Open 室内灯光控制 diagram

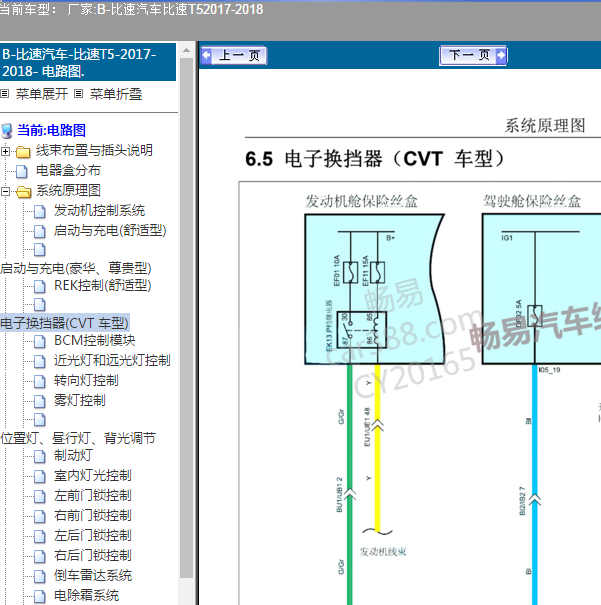point(93,475)
